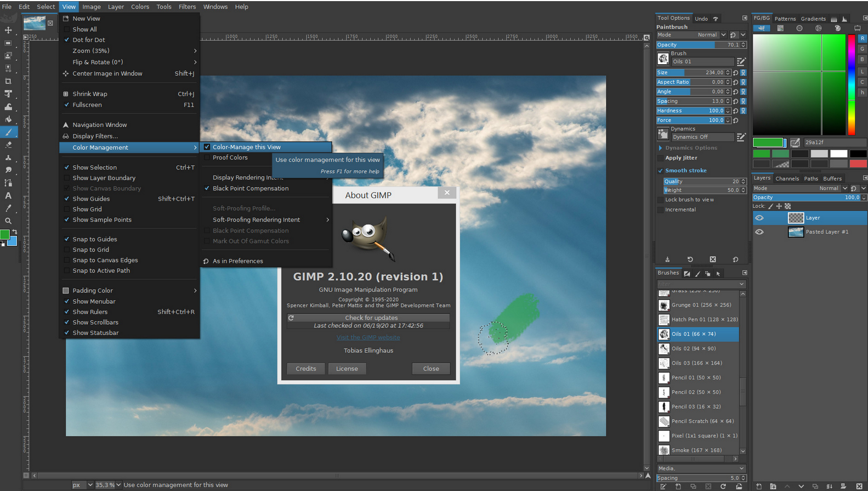Select the Paths tool
This screenshot has width=868, height=491.
click(8, 183)
